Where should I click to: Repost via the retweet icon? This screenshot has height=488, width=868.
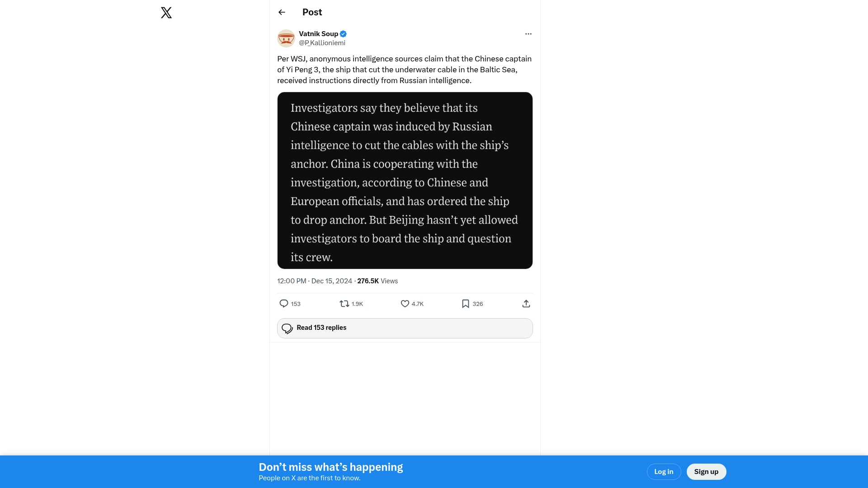[x=344, y=304]
